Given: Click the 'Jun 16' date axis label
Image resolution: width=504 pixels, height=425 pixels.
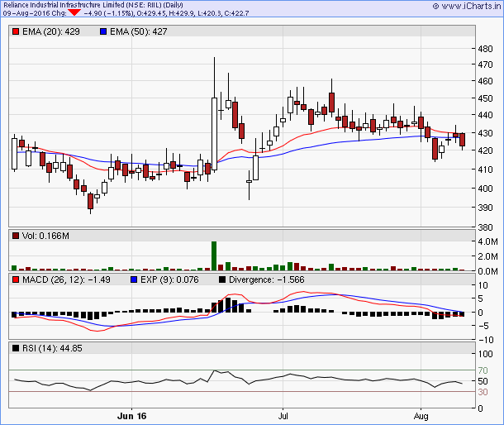Looking at the screenshot, I should [132, 416].
